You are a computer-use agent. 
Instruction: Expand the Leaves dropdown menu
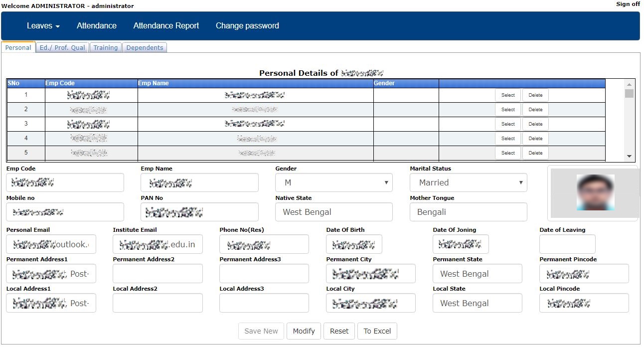pos(42,25)
